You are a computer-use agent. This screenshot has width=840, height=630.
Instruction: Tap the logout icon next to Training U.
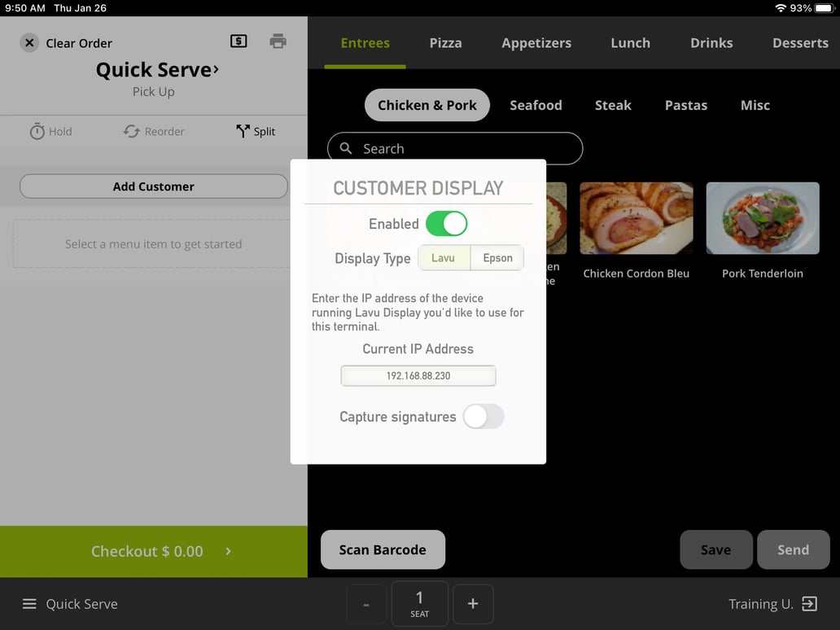pos(809,604)
